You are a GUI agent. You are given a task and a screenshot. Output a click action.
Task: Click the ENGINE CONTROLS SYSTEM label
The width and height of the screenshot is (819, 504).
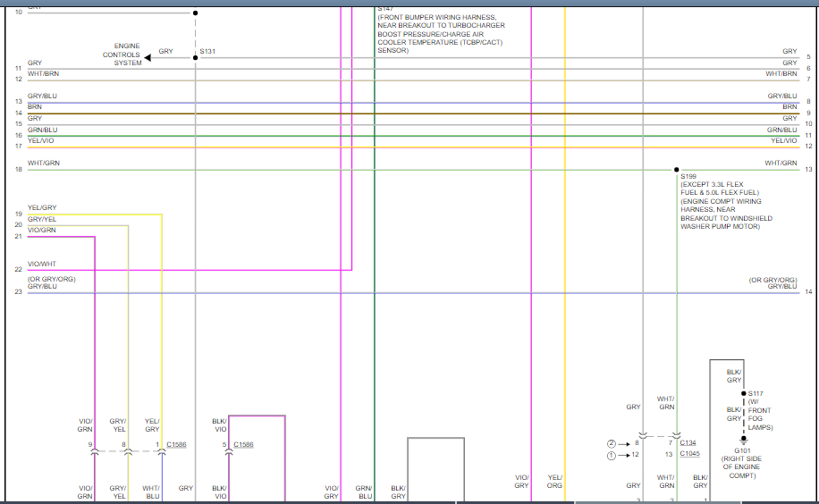[x=122, y=55]
